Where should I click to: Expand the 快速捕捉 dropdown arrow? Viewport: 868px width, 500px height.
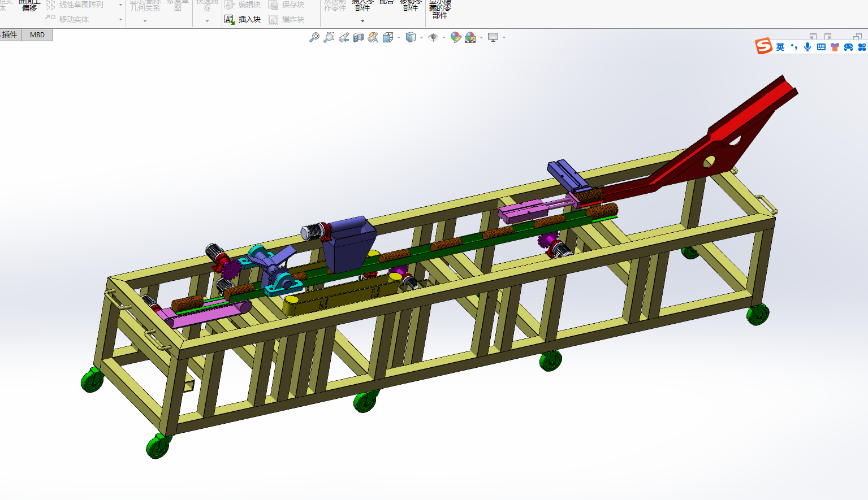[x=207, y=21]
